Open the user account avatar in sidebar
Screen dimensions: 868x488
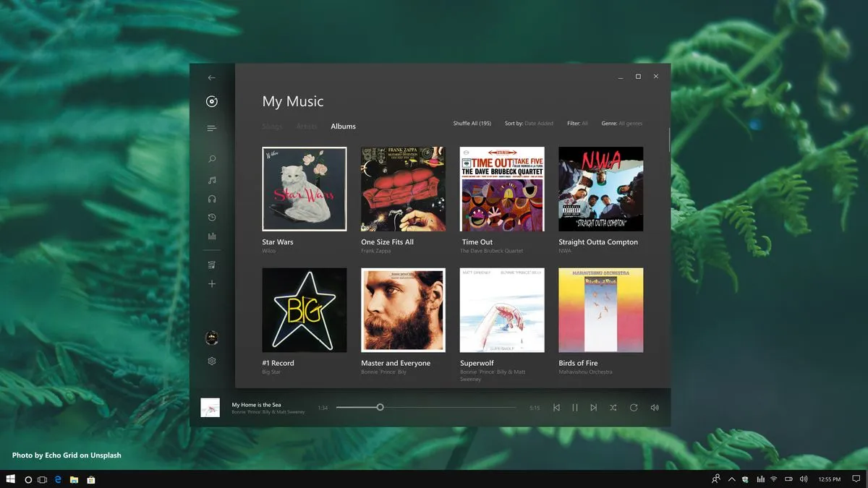[212, 338]
